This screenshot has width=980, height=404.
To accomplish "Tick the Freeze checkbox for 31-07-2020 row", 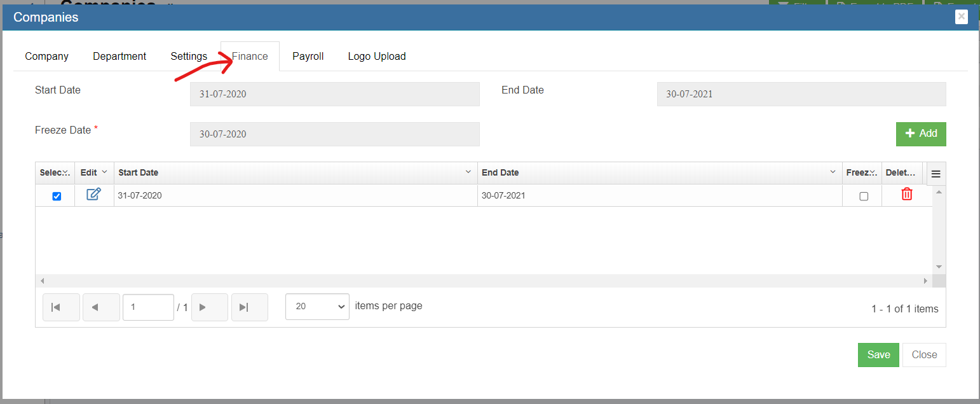I will (x=863, y=196).
